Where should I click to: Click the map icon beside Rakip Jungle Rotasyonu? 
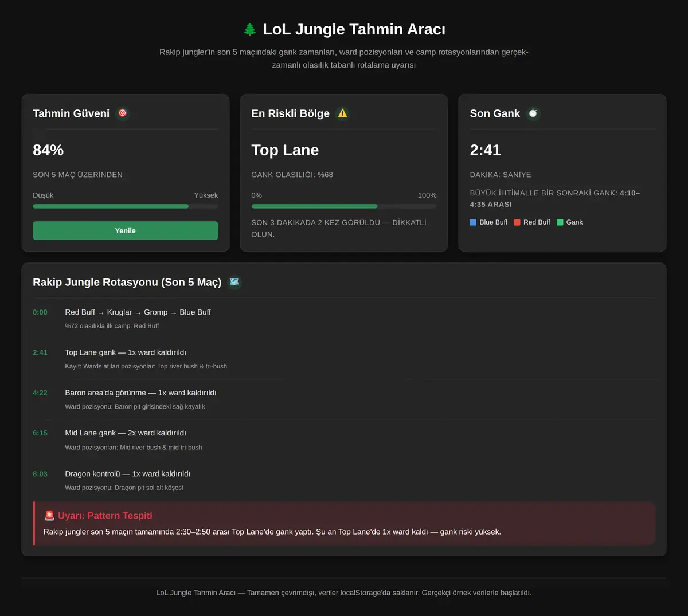tap(234, 282)
